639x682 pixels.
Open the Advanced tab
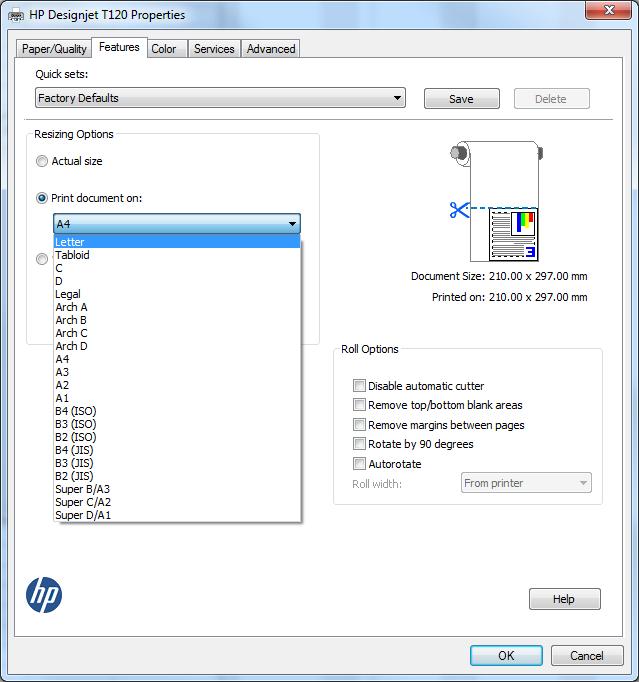(x=271, y=49)
